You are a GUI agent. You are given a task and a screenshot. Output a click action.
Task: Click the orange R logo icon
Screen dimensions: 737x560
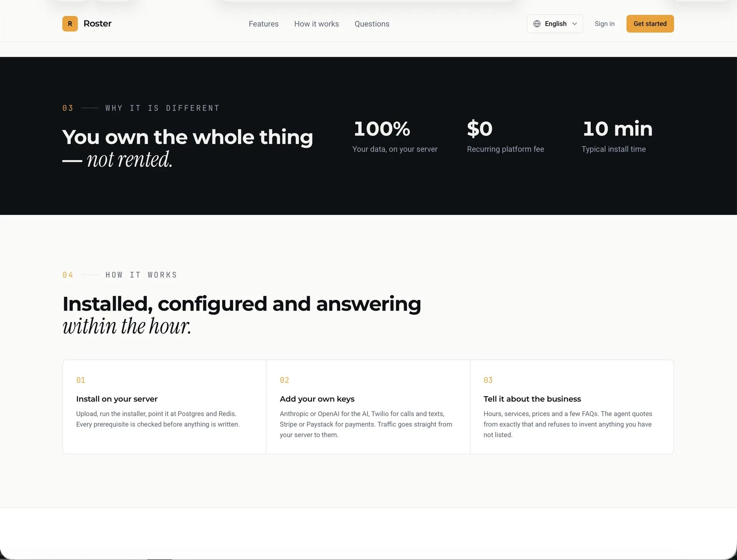(70, 24)
